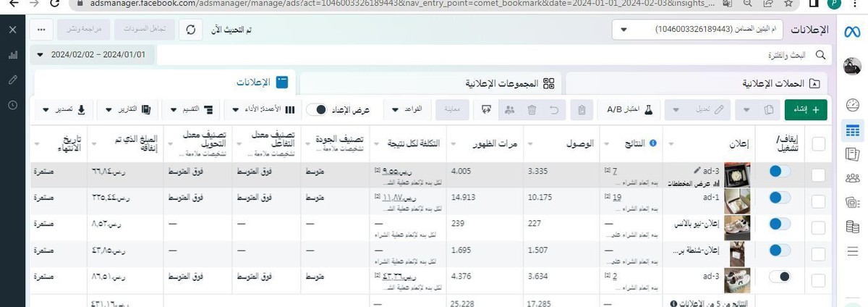Open the history clock panel icon

[12, 105]
